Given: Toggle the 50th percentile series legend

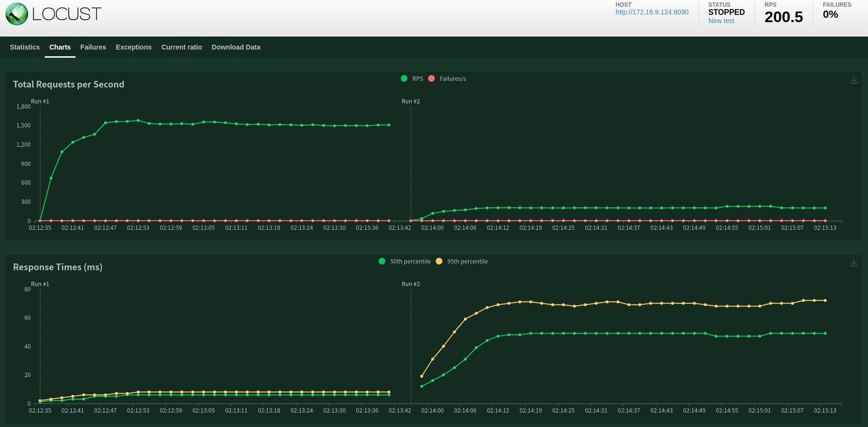Looking at the screenshot, I should 404,261.
